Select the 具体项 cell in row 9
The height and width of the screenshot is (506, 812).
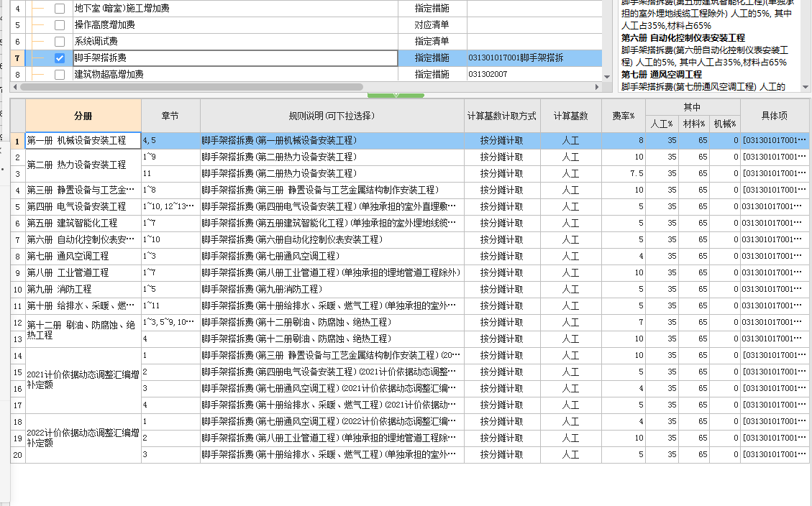click(x=774, y=272)
